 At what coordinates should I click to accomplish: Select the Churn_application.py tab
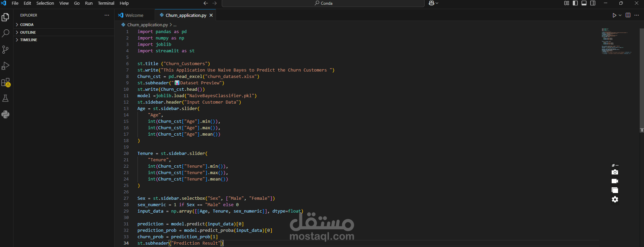186,15
